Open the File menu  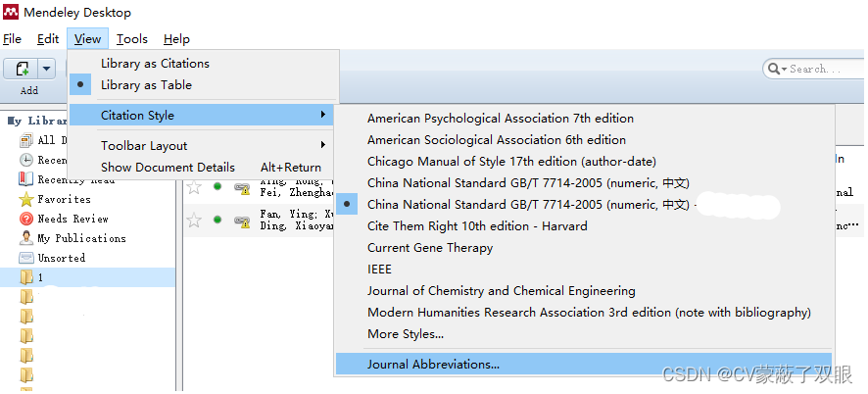(12, 39)
